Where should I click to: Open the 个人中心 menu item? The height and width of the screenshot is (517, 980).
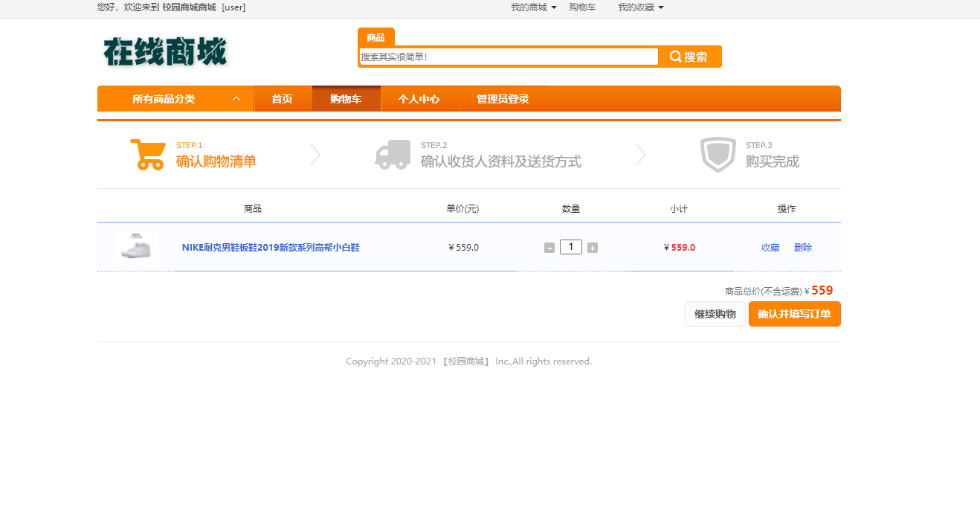pos(420,98)
